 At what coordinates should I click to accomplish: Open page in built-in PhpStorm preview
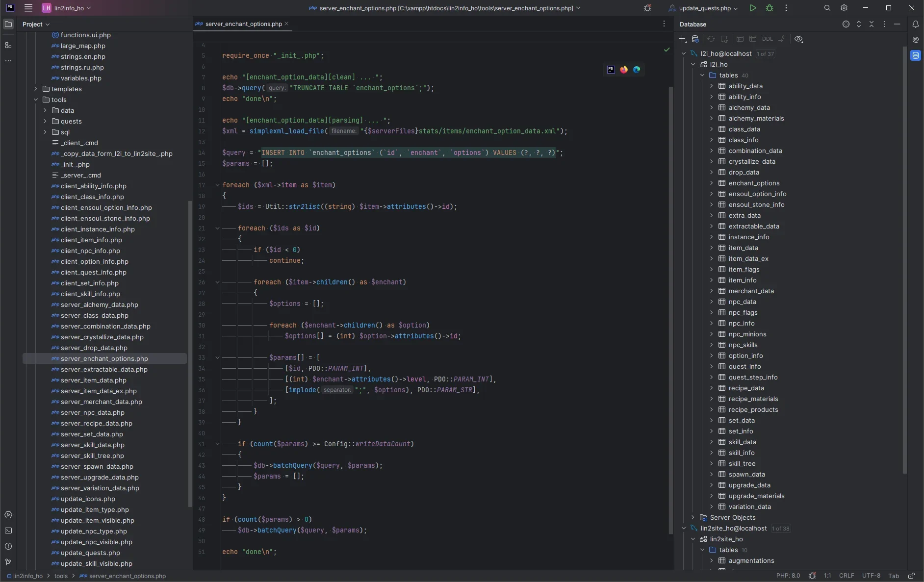[611, 70]
